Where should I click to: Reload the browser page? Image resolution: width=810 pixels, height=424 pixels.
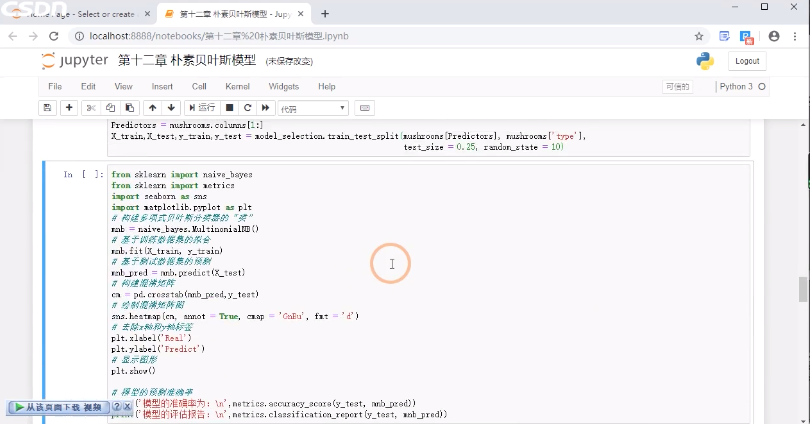54,36
